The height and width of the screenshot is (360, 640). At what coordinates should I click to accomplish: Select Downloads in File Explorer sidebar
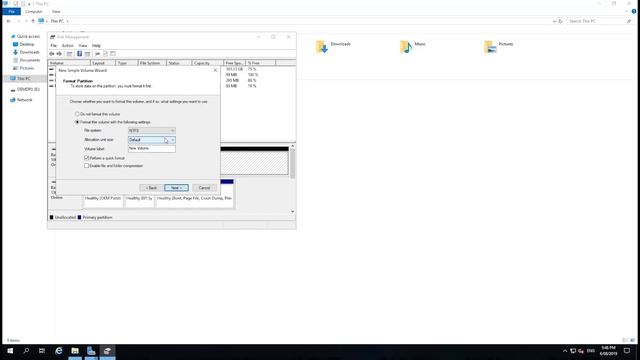click(29, 52)
